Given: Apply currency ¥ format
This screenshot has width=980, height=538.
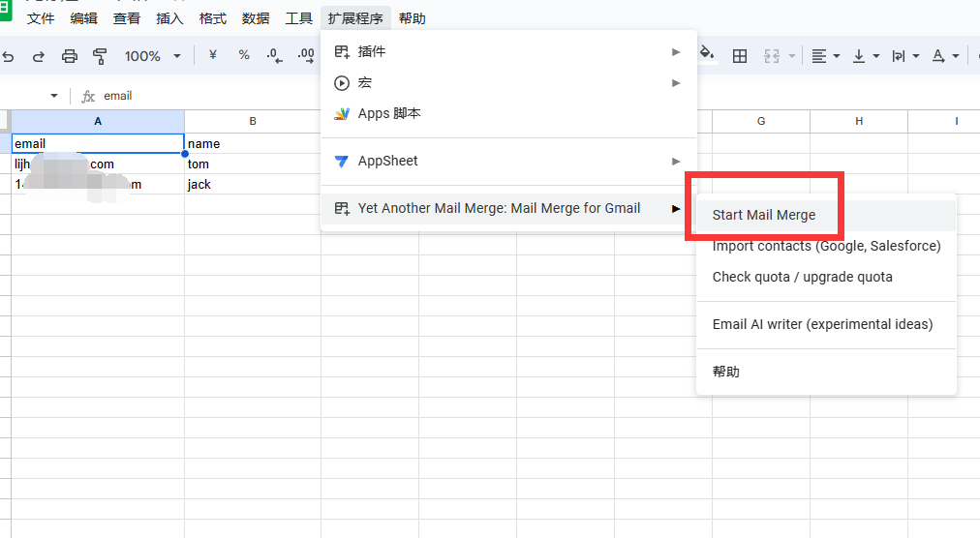Looking at the screenshot, I should 212,55.
